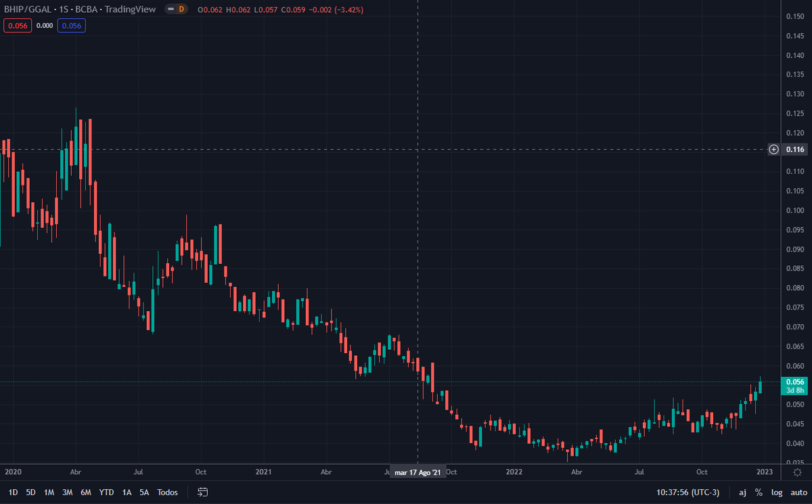
Task: Toggle the auto scale option
Action: point(798,492)
